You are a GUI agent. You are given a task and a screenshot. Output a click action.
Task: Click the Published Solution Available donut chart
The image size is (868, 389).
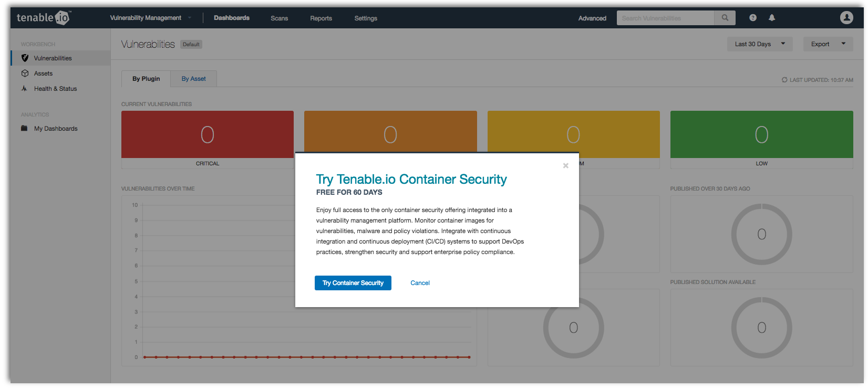point(761,328)
